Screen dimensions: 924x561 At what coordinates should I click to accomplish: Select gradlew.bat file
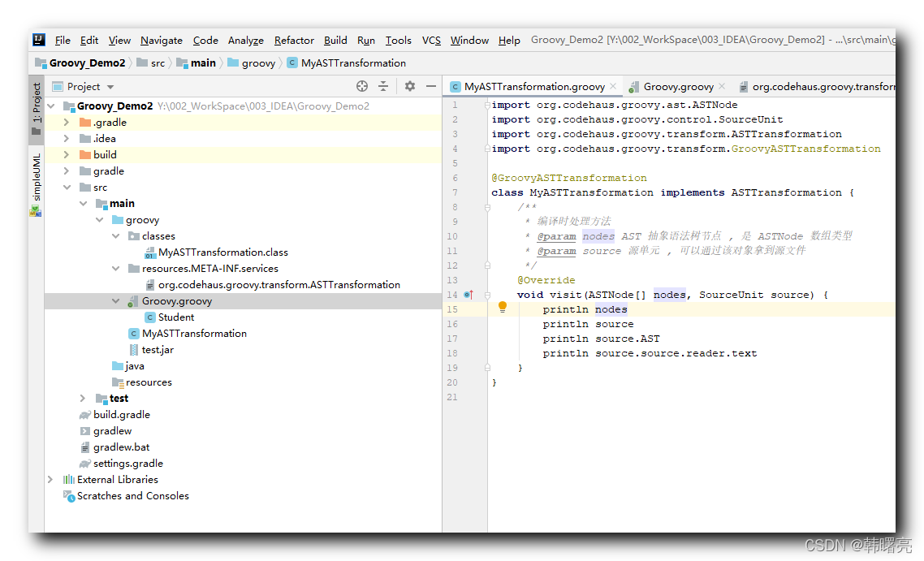[x=121, y=447]
